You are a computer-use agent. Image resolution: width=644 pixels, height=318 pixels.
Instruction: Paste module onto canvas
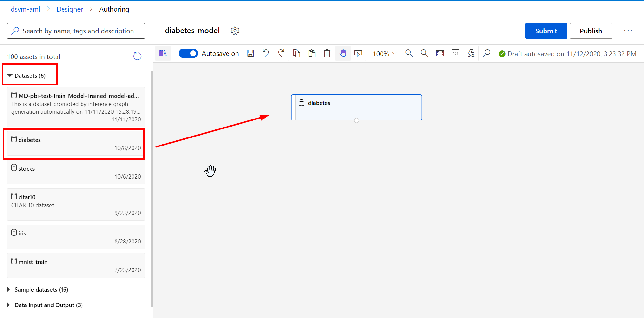(x=312, y=53)
